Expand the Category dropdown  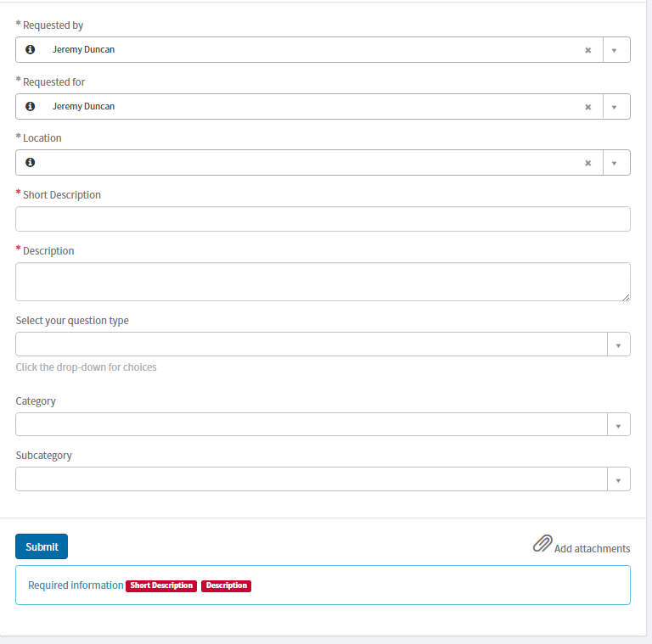point(323,424)
